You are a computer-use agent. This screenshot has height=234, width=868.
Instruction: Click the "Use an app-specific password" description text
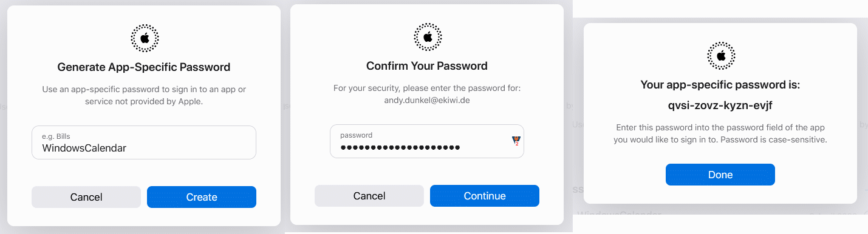[x=144, y=96]
